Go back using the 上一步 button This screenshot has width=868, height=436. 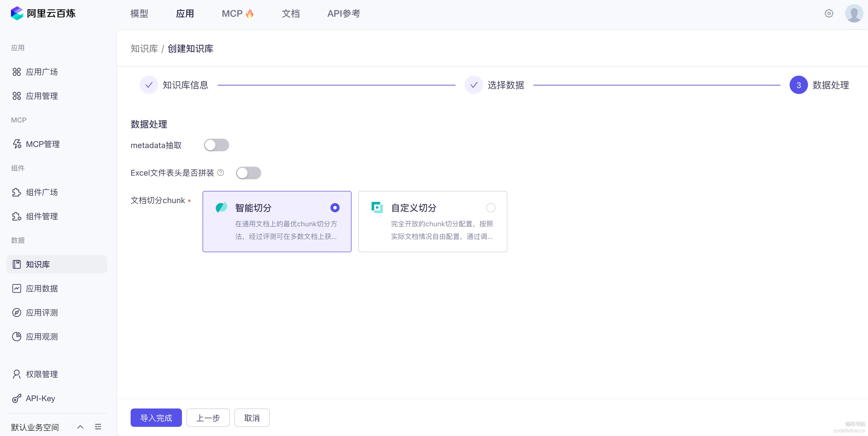[x=208, y=417]
